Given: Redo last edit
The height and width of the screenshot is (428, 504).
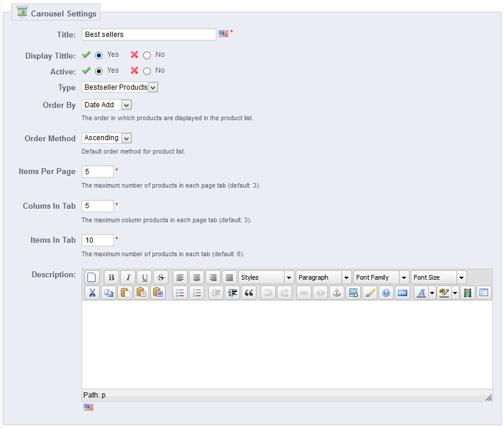Looking at the screenshot, I should click(284, 293).
